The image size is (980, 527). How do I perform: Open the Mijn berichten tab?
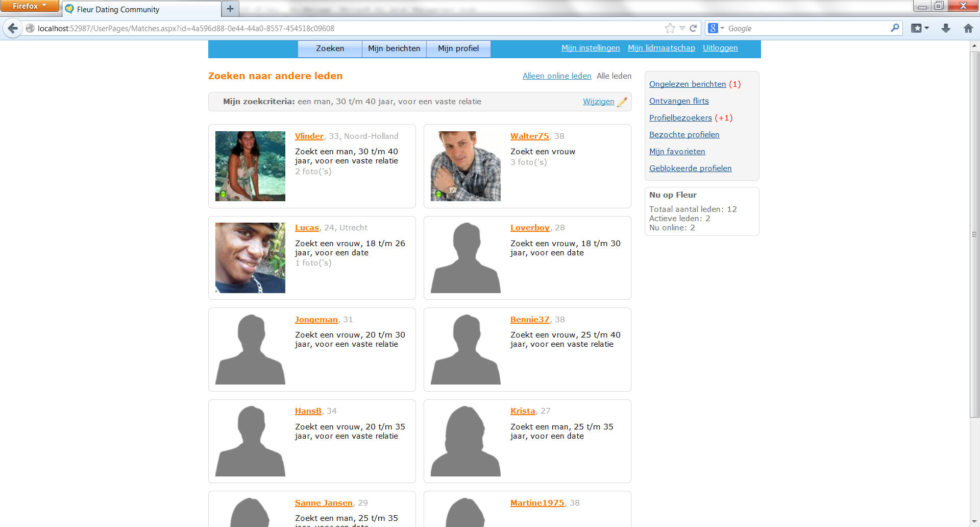[x=394, y=49]
